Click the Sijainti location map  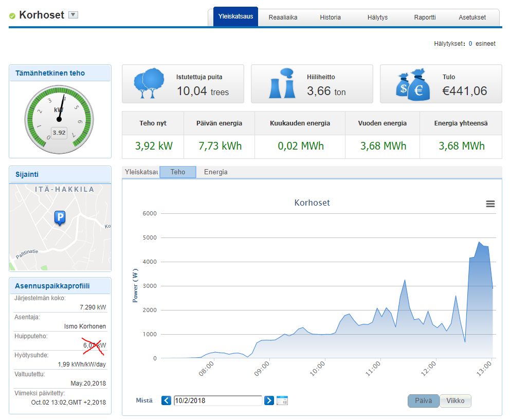tap(60, 227)
